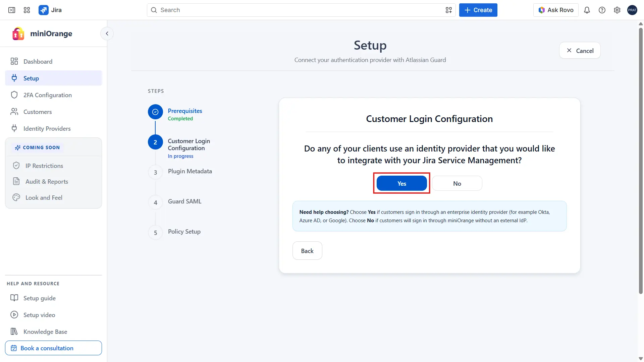
Task: Select Setup in the sidebar
Action: tap(54, 78)
